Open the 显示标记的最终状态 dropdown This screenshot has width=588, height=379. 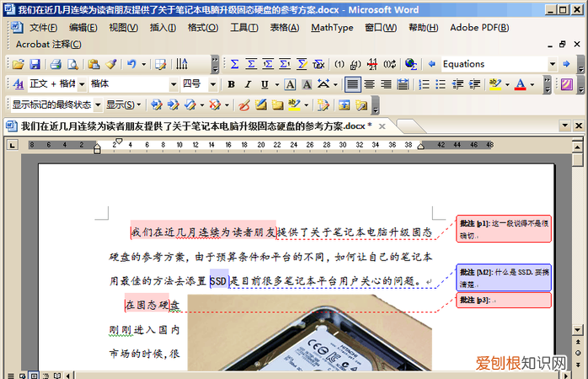98,105
